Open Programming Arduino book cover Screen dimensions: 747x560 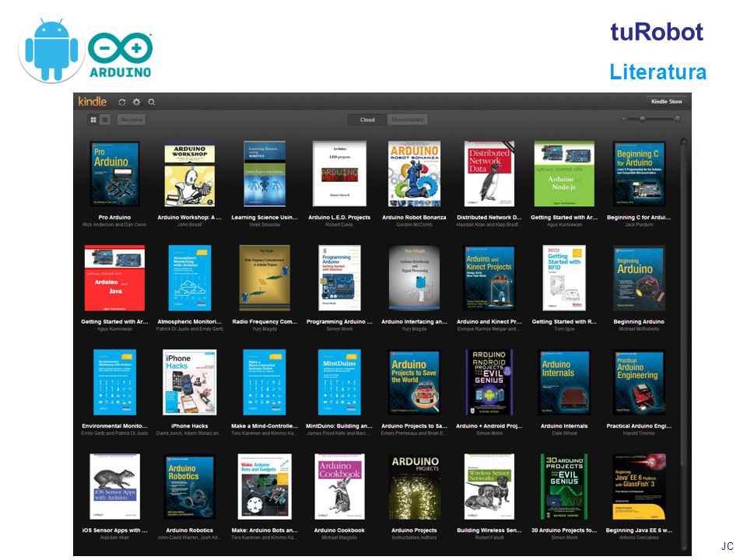tap(339, 278)
